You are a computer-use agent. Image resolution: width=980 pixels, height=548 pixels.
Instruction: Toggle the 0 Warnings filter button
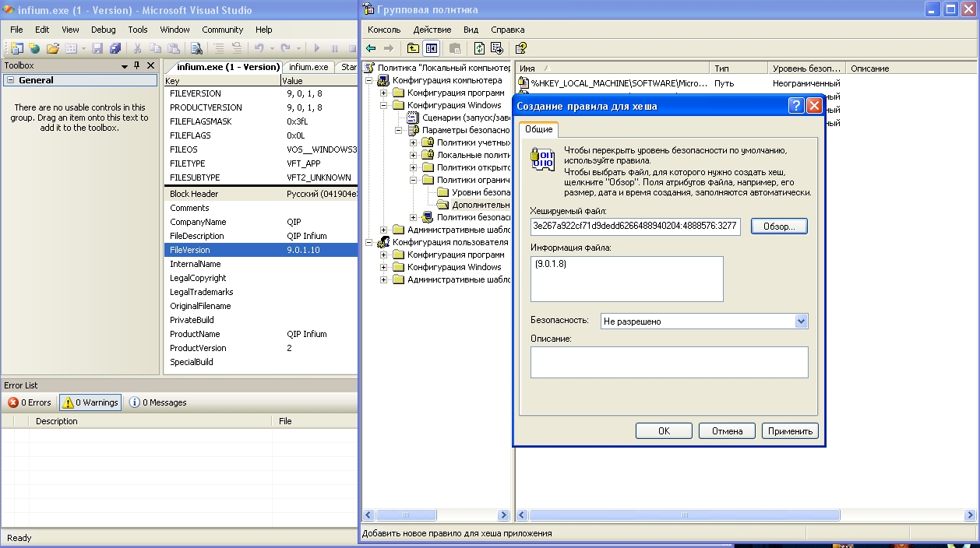point(91,402)
